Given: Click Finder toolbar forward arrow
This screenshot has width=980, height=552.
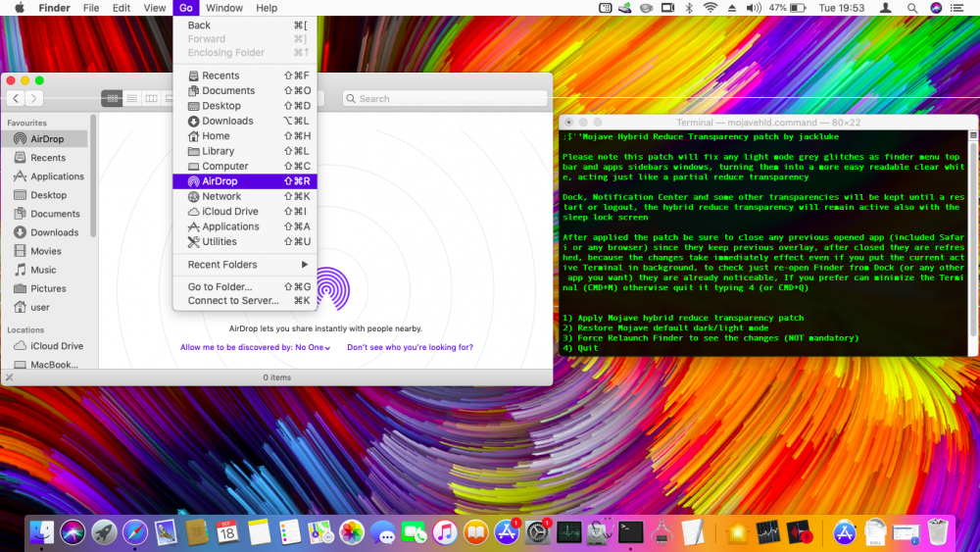Looking at the screenshot, I should [x=34, y=98].
